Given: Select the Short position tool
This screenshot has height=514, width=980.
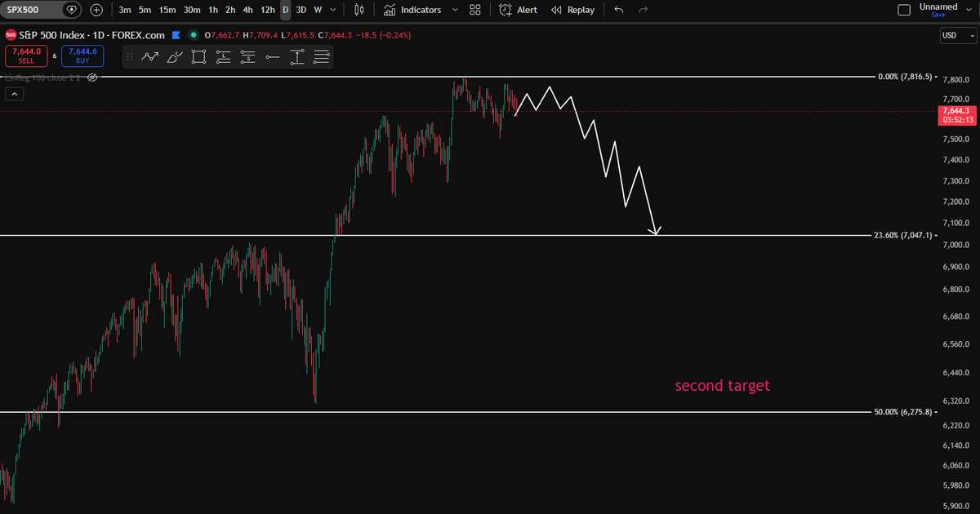Looking at the screenshot, I should tap(247, 56).
